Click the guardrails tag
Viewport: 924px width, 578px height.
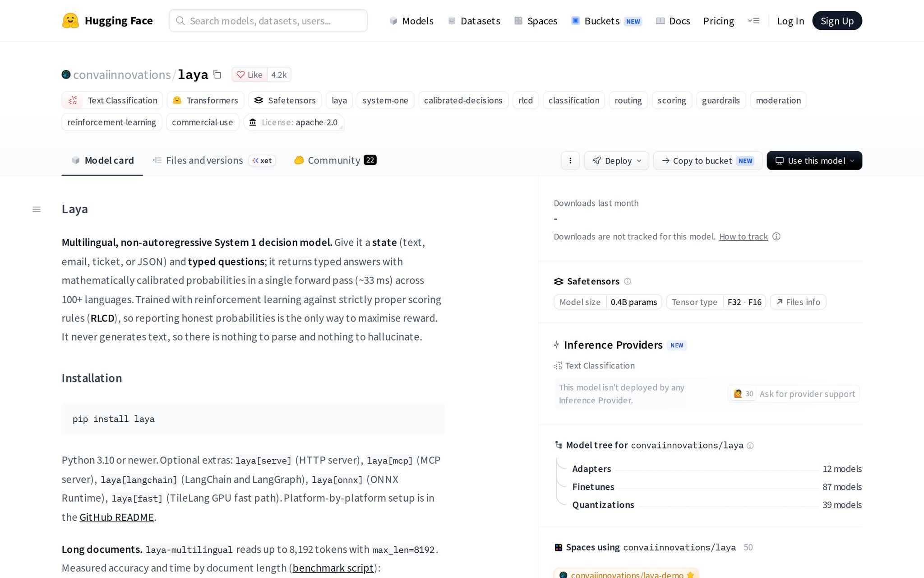(721, 100)
